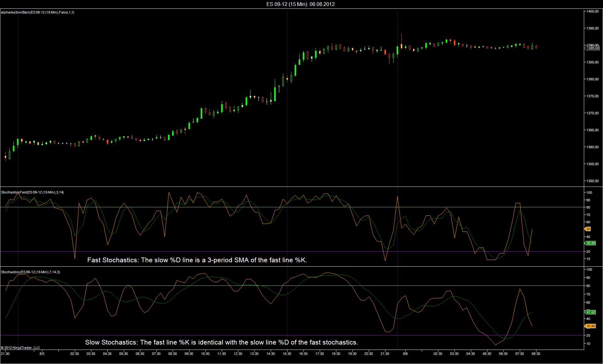Screen dimensions: 603x364
Task: Click the green 47,62 value marker
Action: click(x=590, y=312)
